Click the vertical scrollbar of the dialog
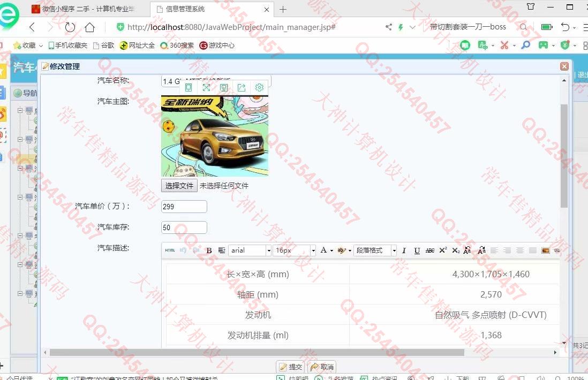Image resolution: width=588 pixels, height=380 pixels. [564, 156]
